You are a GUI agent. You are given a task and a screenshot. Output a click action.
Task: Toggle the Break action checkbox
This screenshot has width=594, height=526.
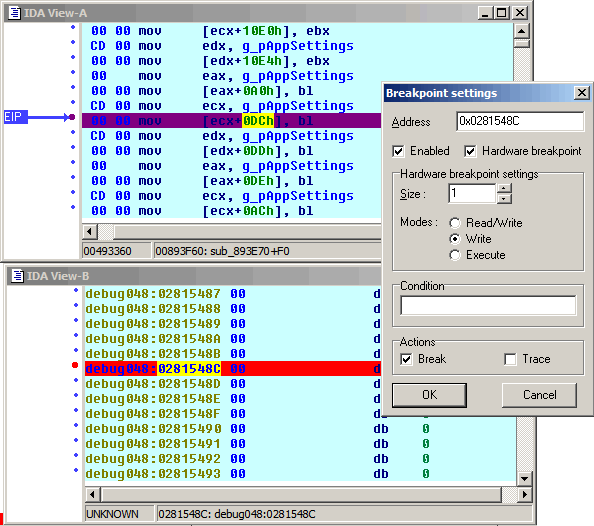[406, 359]
